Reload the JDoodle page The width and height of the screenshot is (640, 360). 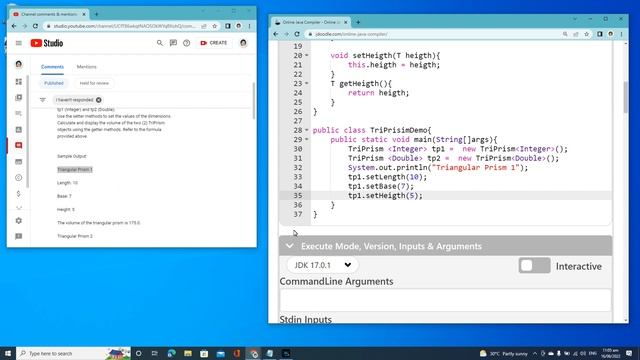pyautogui.click(x=297, y=34)
